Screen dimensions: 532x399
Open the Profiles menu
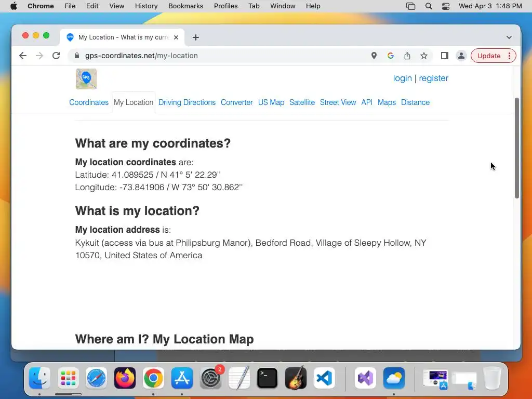coord(225,6)
